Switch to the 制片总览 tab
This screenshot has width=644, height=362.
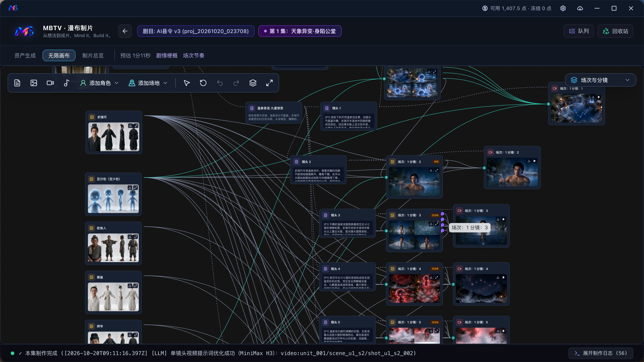(93, 55)
